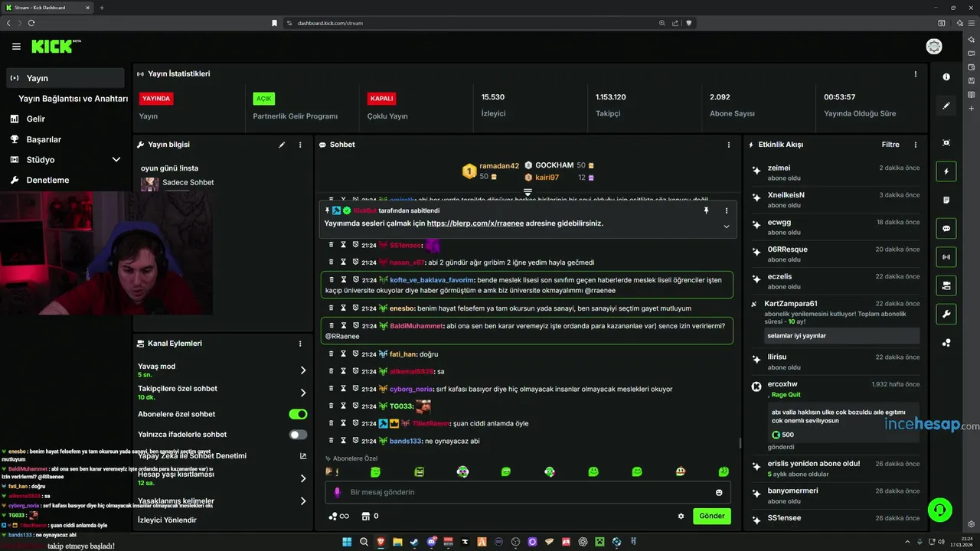Click the screen capture icon in right sidebar
Screen dimensions: 980x551
click(x=946, y=143)
